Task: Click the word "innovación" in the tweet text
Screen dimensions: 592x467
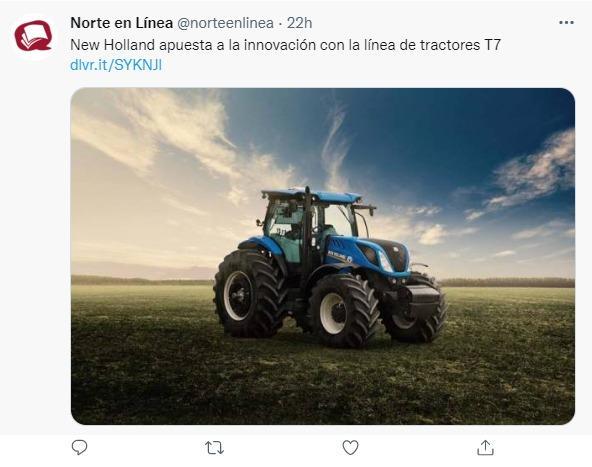Action: click(x=280, y=45)
